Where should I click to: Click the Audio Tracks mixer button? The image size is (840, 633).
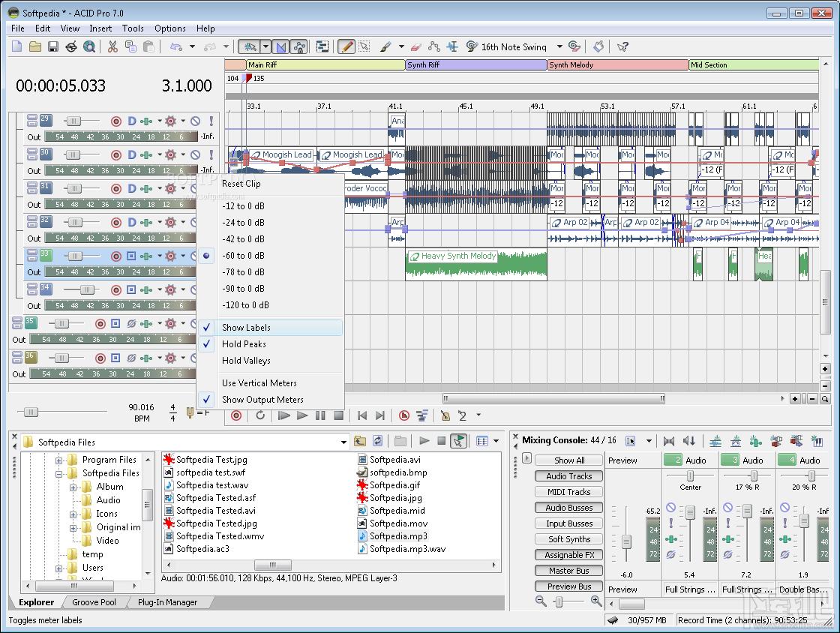tap(569, 476)
